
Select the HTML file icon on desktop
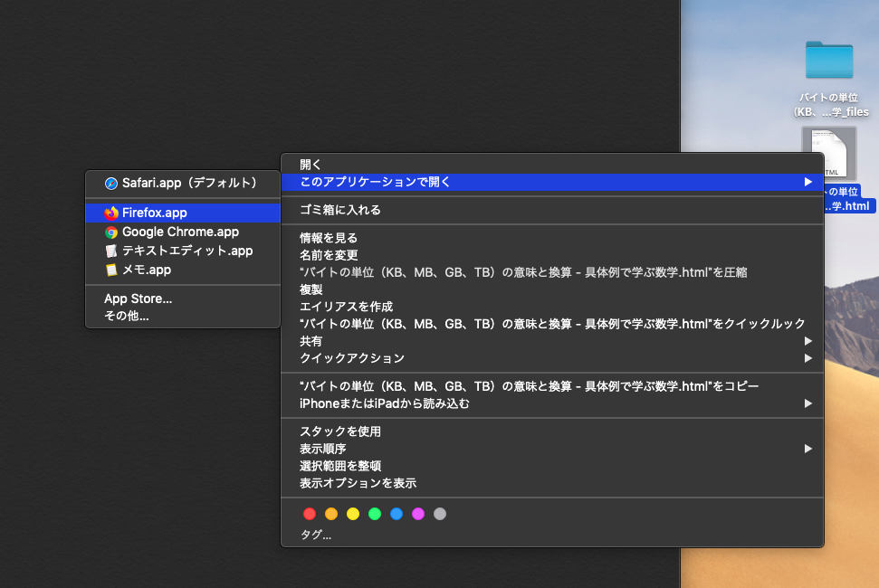click(x=828, y=153)
